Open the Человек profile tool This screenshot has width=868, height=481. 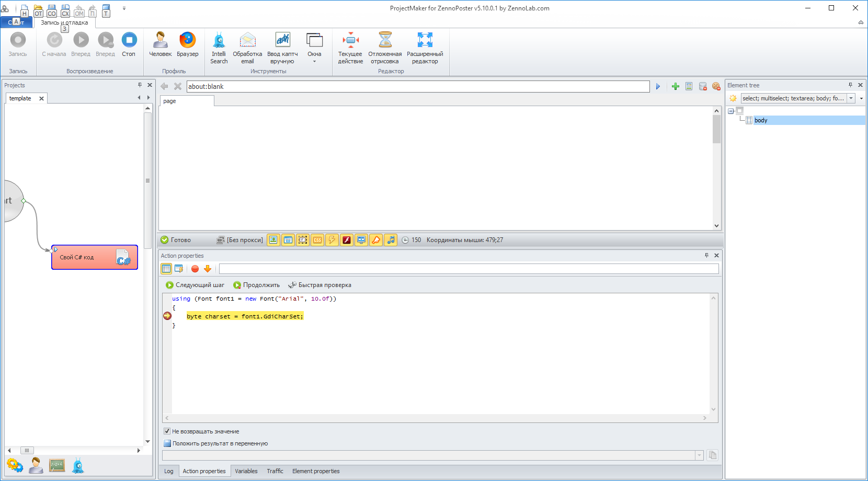(160, 44)
